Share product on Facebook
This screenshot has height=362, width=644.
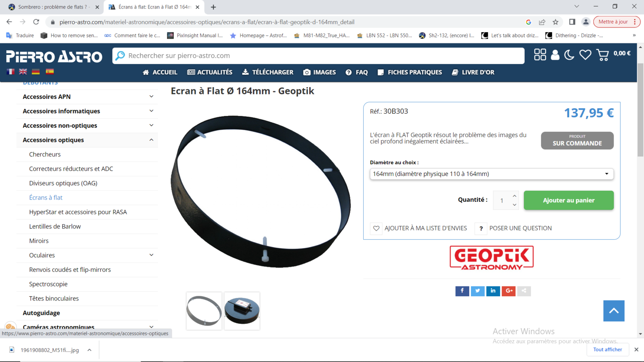click(462, 291)
